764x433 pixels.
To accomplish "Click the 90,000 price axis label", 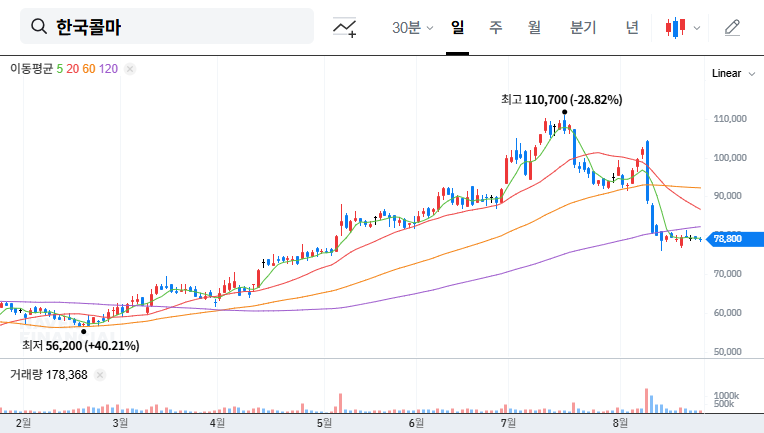I will (727, 196).
